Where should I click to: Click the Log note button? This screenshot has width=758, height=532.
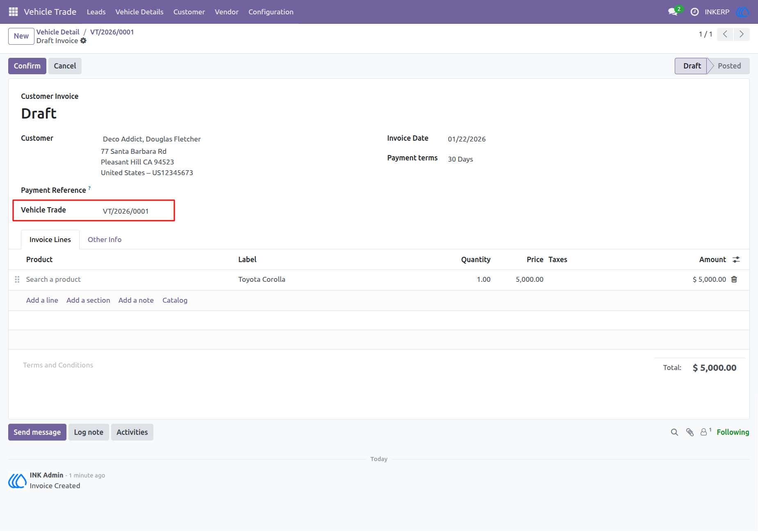(89, 432)
